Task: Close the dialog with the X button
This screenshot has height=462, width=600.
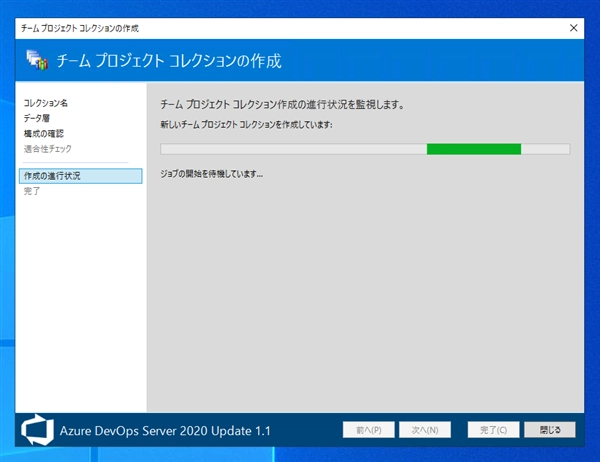Action: click(x=573, y=28)
